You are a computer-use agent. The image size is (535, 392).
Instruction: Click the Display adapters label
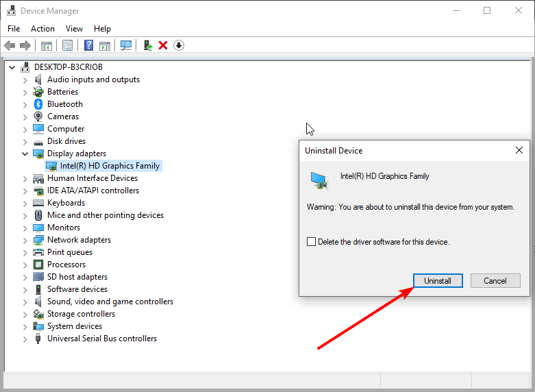pyautogui.click(x=77, y=154)
